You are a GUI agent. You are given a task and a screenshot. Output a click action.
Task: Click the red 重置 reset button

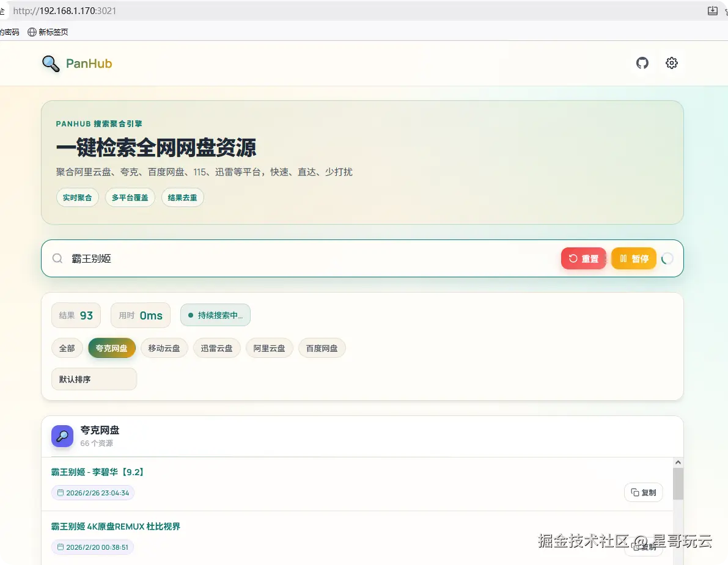[584, 258]
